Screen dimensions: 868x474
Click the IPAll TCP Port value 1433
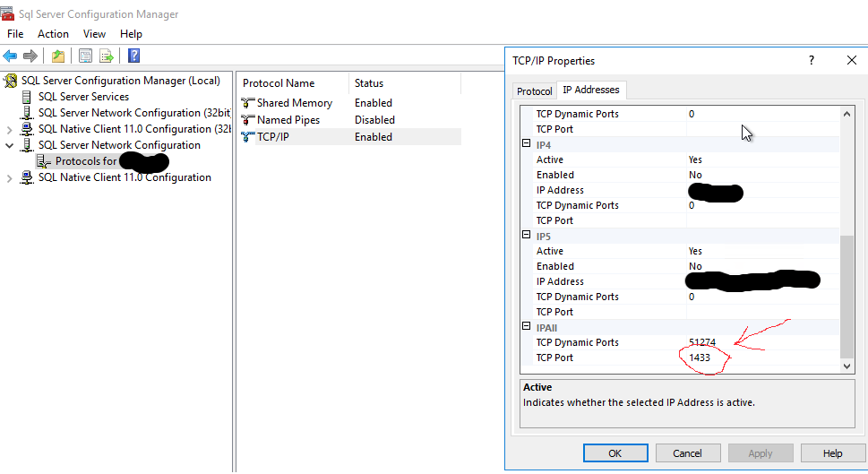[700, 358]
